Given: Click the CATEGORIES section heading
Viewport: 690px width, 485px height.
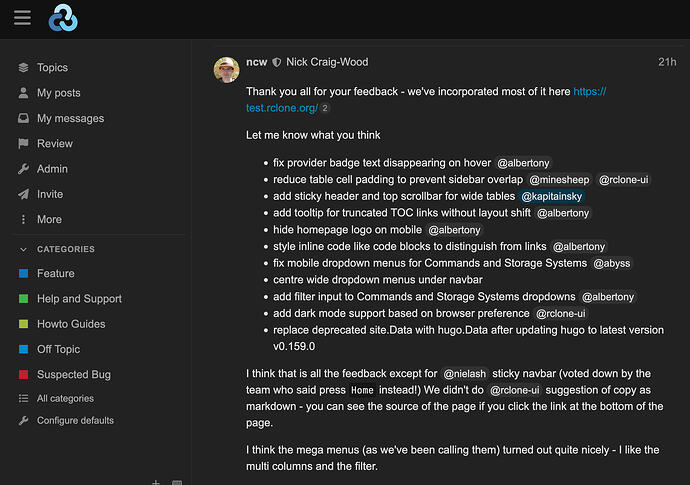Looking at the screenshot, I should [x=66, y=249].
